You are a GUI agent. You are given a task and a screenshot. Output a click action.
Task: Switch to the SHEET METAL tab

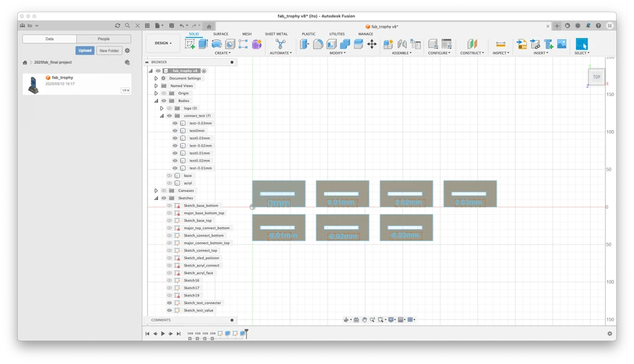pos(276,34)
